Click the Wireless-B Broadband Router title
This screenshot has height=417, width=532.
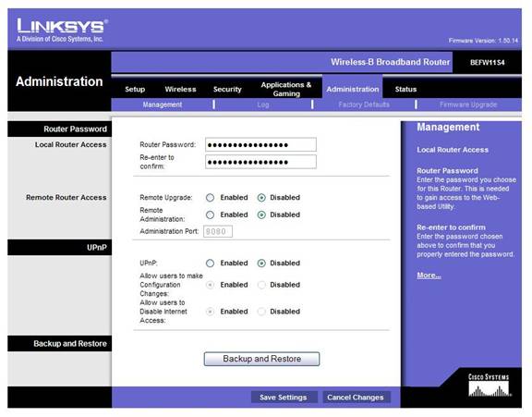[390, 62]
